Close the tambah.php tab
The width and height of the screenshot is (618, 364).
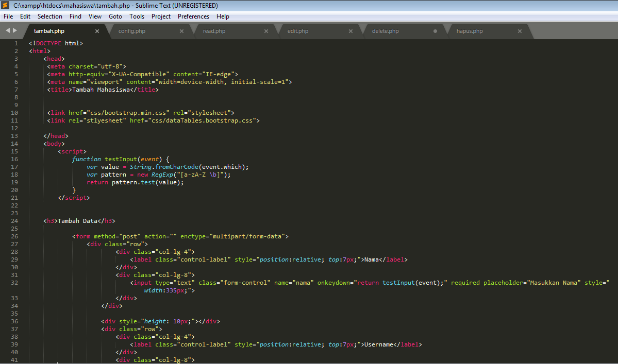coord(97,31)
